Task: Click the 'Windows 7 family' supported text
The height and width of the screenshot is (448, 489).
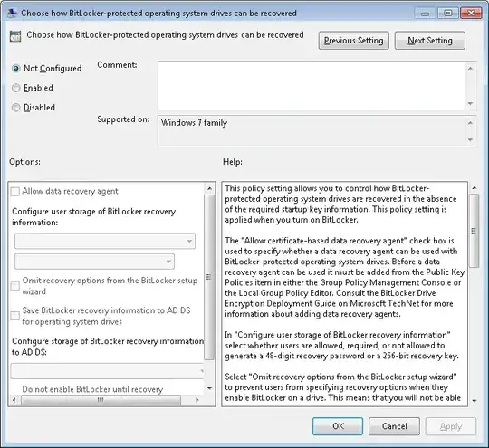Action: click(x=194, y=123)
